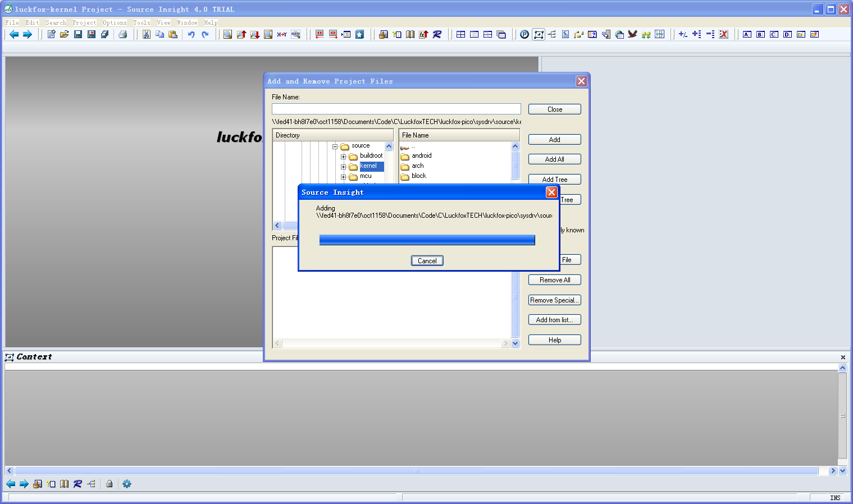Image resolution: width=853 pixels, height=504 pixels.
Task: Click the Context panel horizontal scrollbar thumb
Action: 417,471
